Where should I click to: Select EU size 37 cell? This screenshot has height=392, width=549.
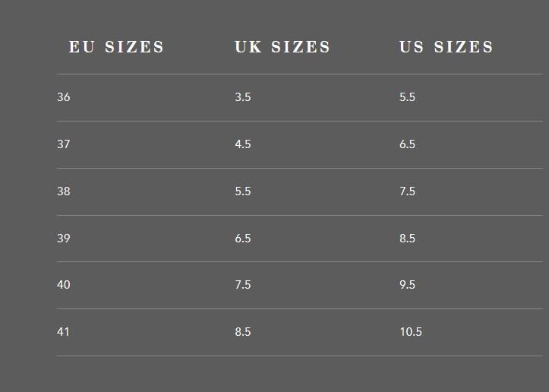[63, 144]
